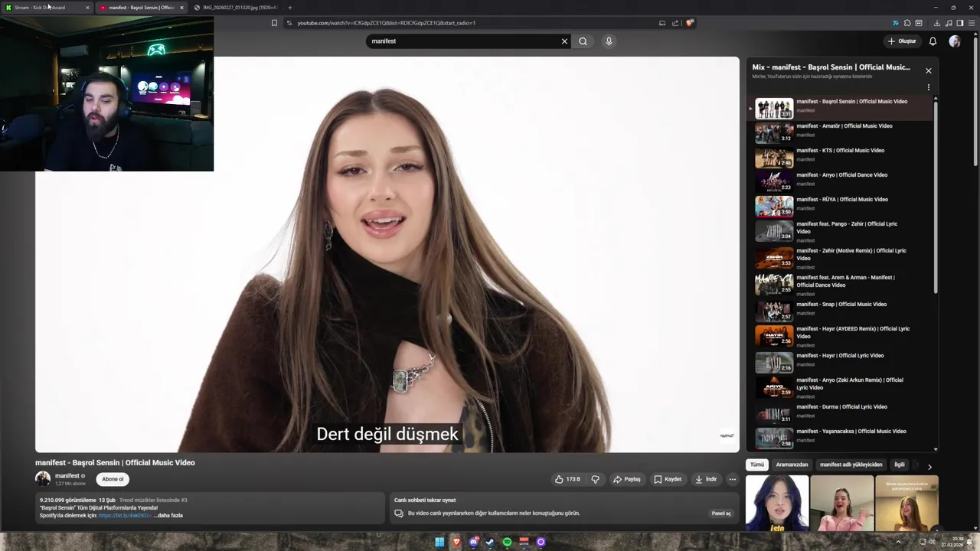Dislike the video with thumbs-down icon
The image size is (980, 551).
[595, 479]
